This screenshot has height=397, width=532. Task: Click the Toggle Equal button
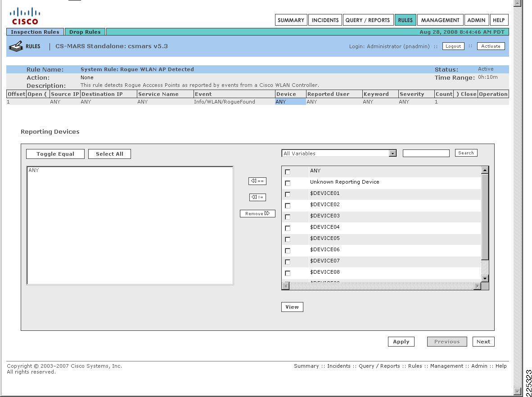click(55, 153)
